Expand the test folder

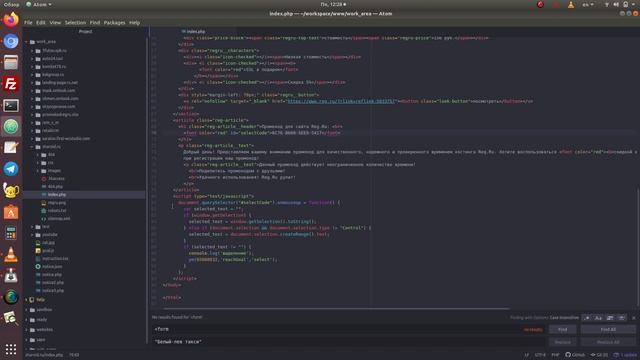[33, 227]
